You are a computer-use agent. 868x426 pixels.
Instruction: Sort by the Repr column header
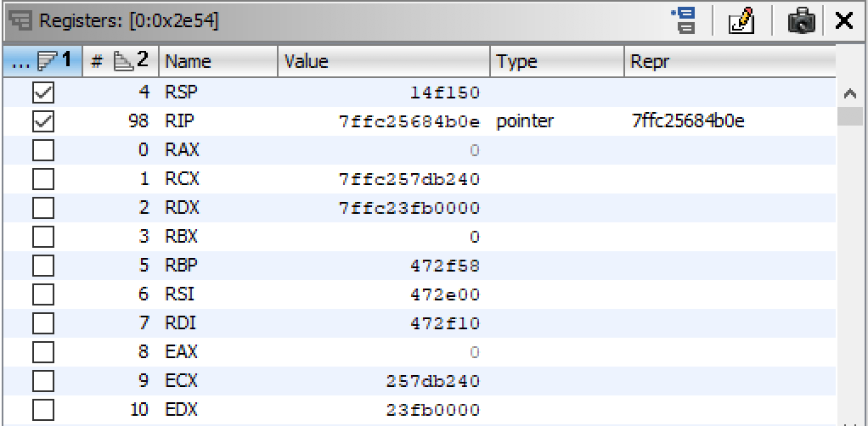[x=730, y=61]
